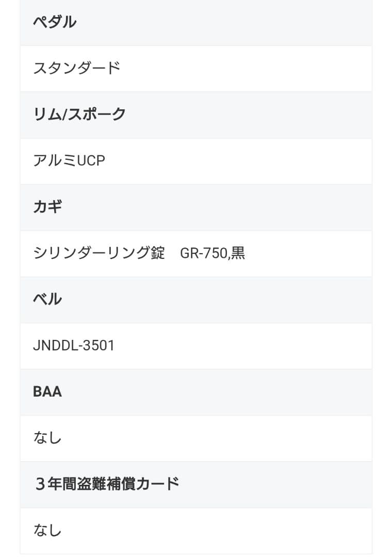Image resolution: width=392 pixels, height=557 pixels.
Task: Click the UCP letters in rim value
Action: 91,160
